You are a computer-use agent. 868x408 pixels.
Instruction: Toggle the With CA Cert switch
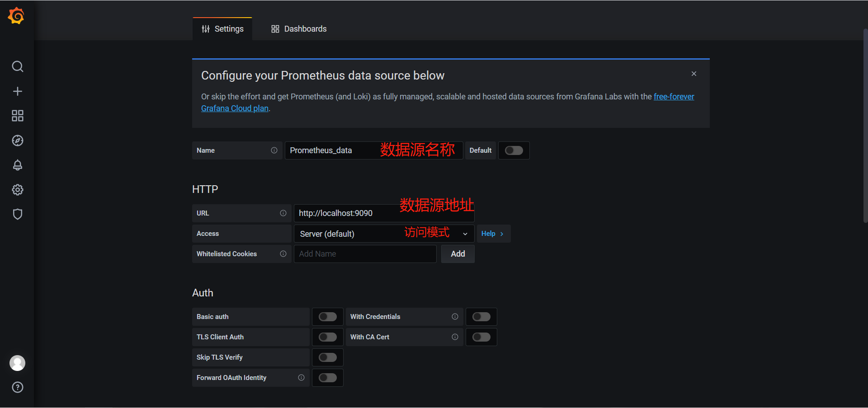tap(481, 337)
